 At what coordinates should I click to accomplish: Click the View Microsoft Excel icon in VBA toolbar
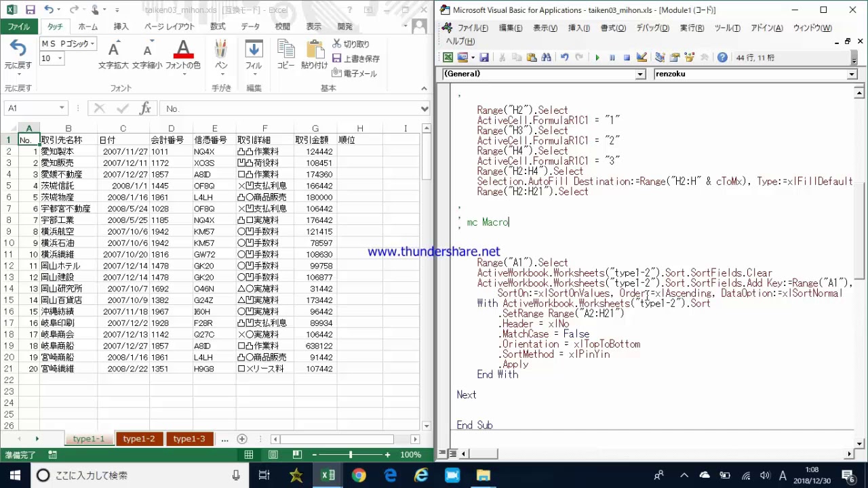tap(448, 58)
